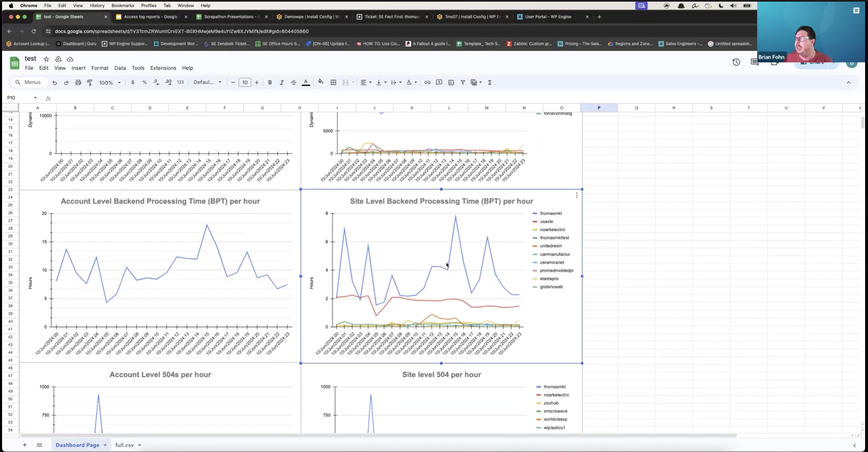The height and width of the screenshot is (452, 868).
Task: Click the print icon in toolbar
Action: pyautogui.click(x=78, y=82)
